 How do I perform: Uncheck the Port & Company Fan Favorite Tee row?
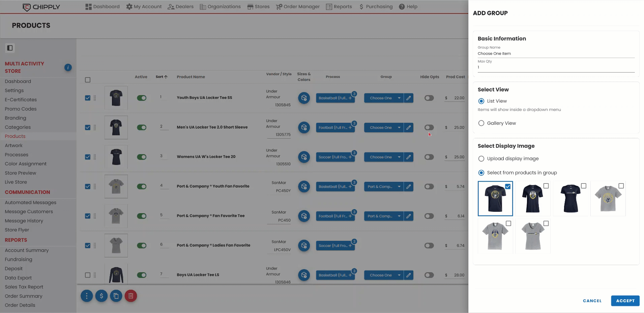point(88,216)
